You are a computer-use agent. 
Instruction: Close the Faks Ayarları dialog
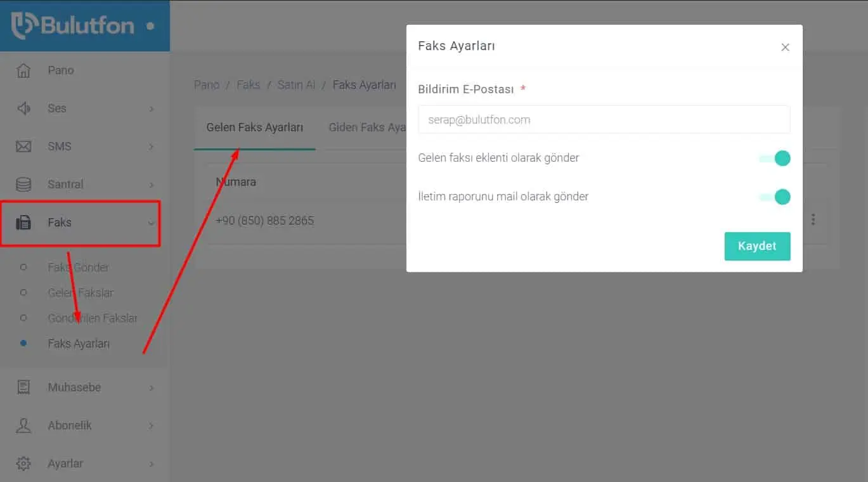tap(785, 47)
